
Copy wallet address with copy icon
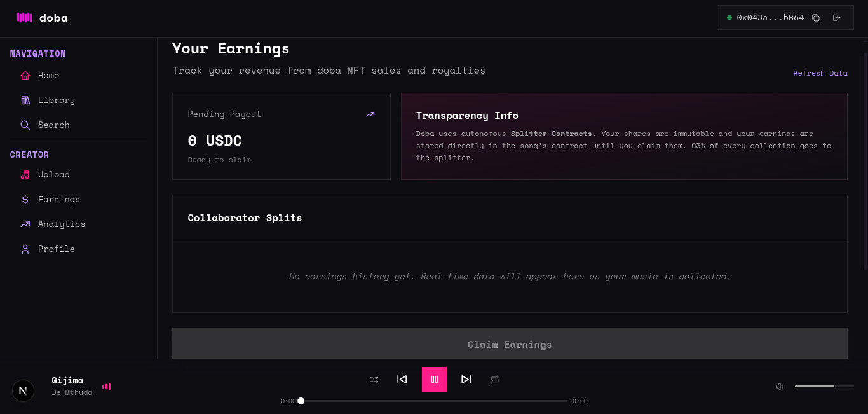[x=816, y=18]
